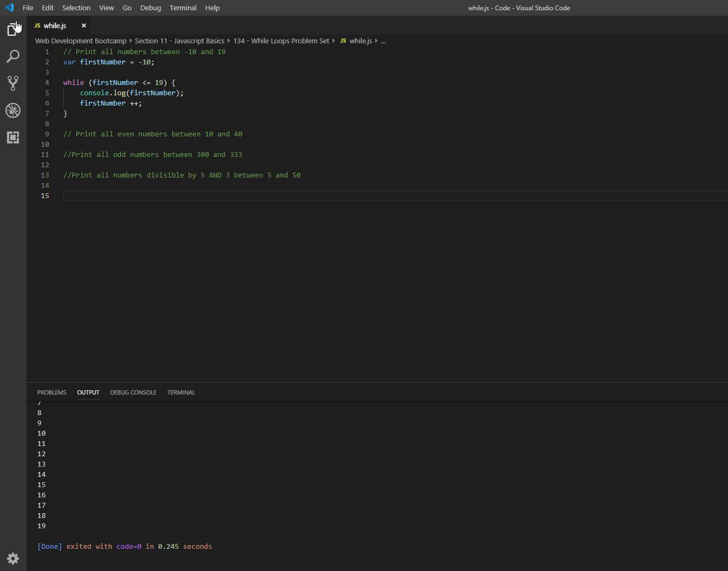Expand the breadcrumb ellipsis symbol list
Image resolution: width=728 pixels, height=571 pixels.
383,41
